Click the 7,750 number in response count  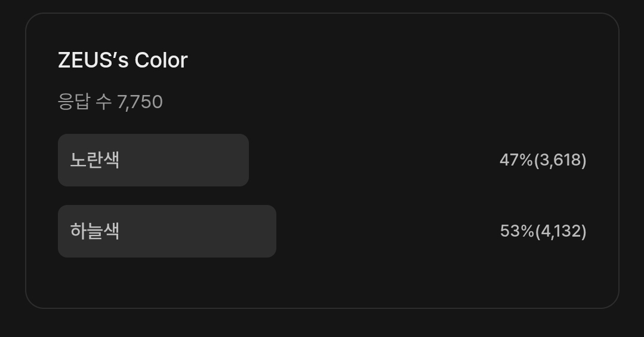(140, 102)
